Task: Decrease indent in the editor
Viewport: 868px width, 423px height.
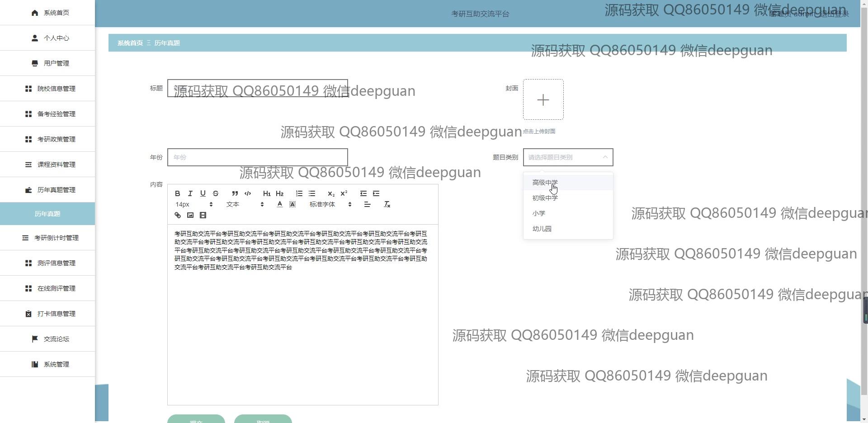Action: [x=363, y=193]
